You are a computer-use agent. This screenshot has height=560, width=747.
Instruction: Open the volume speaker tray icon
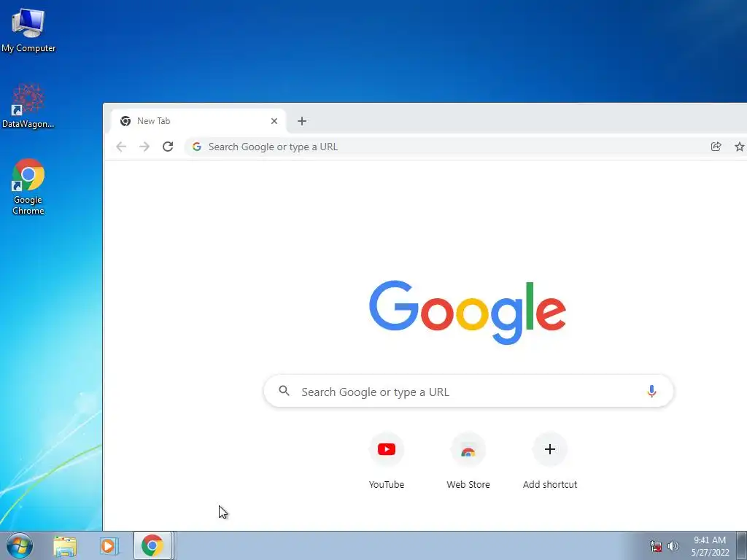(673, 546)
